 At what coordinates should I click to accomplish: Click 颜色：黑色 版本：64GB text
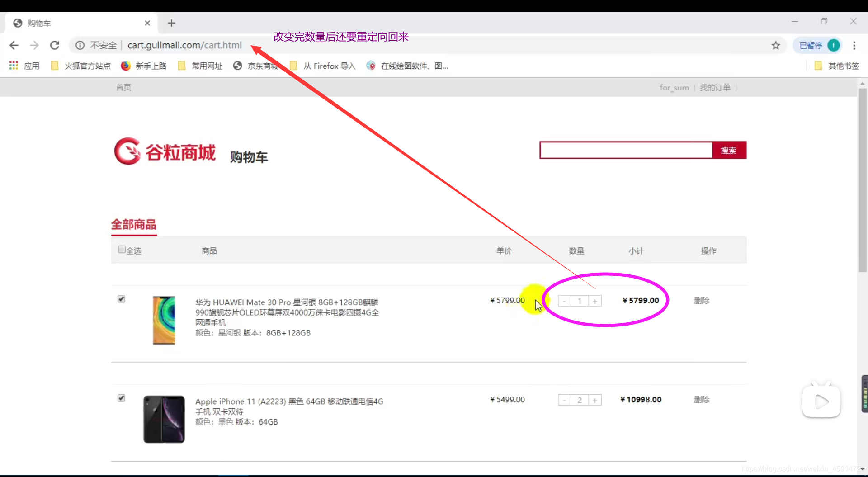click(x=236, y=422)
